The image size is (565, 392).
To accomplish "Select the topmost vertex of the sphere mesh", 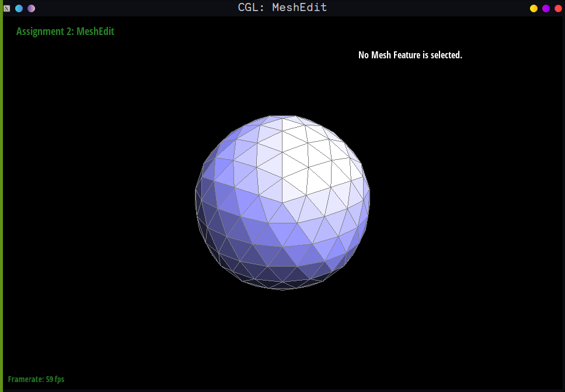I will pos(282,116).
